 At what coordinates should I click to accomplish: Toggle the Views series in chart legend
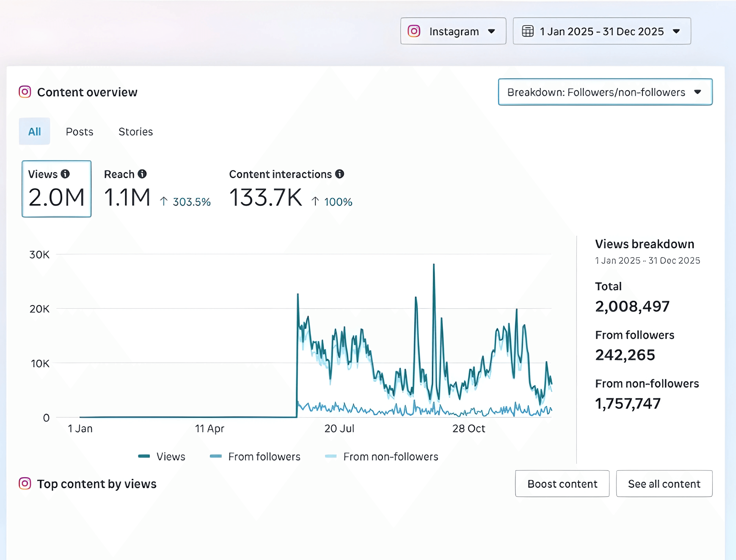(x=171, y=456)
